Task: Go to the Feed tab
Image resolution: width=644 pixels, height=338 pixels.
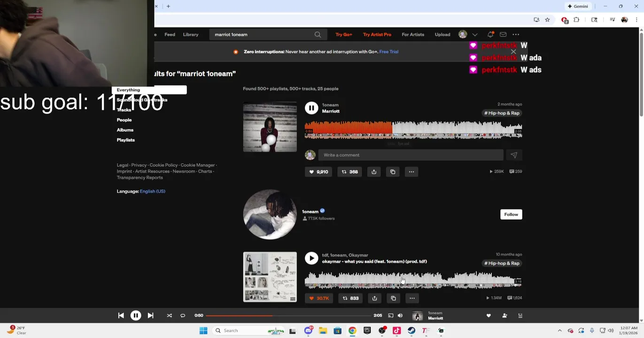Action: [x=170, y=34]
